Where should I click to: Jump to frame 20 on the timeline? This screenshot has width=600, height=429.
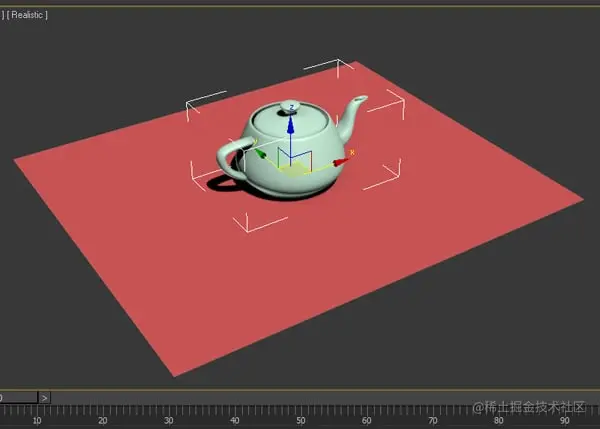[x=103, y=421]
